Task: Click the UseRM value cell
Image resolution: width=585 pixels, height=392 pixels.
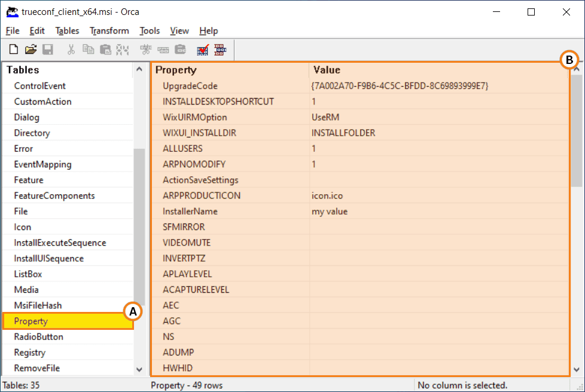Action: [x=438, y=117]
